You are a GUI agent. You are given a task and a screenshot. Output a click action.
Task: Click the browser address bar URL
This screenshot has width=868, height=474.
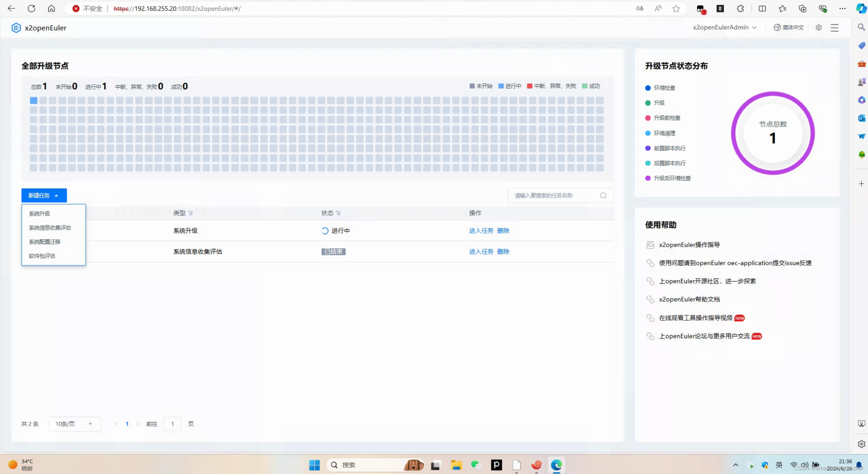pos(177,8)
